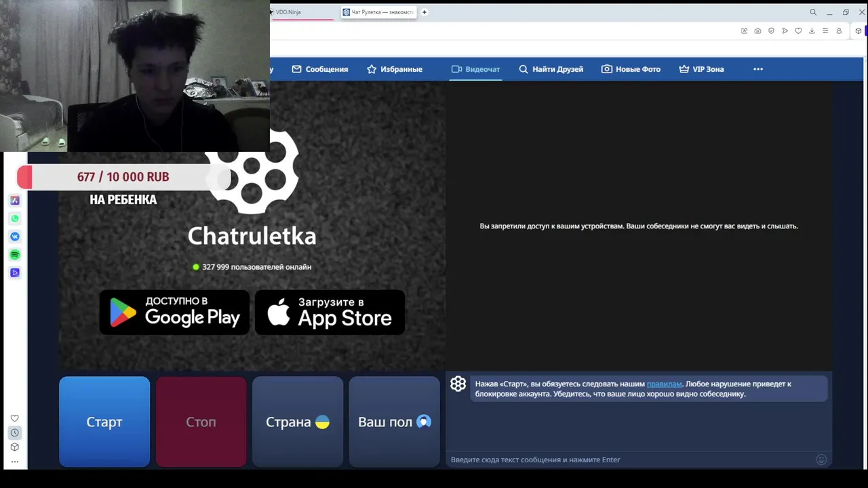Open the purple player sidebar icon
Screen dimensions: 868x488
(15, 272)
